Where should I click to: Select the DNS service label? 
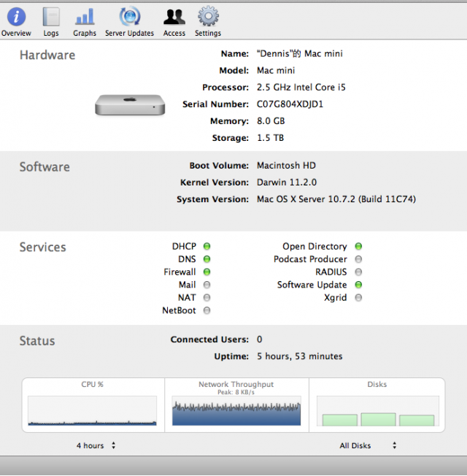(187, 259)
